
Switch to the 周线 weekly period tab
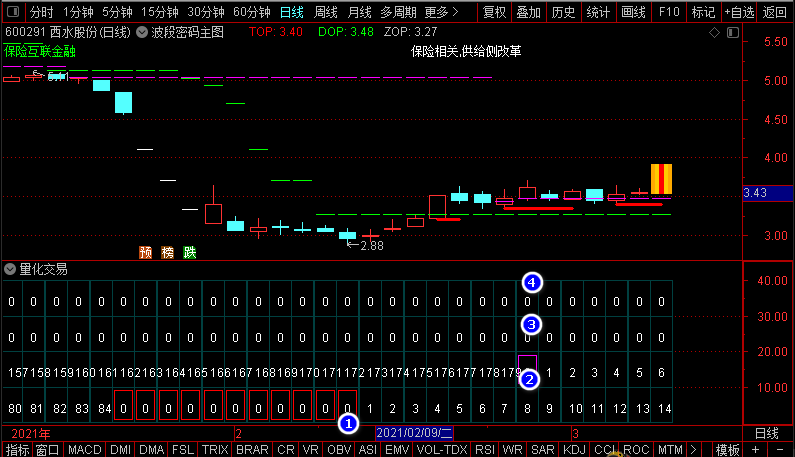coord(326,12)
